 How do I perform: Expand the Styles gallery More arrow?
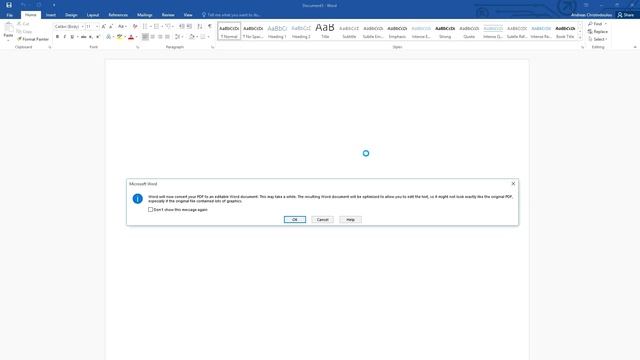(x=580, y=38)
